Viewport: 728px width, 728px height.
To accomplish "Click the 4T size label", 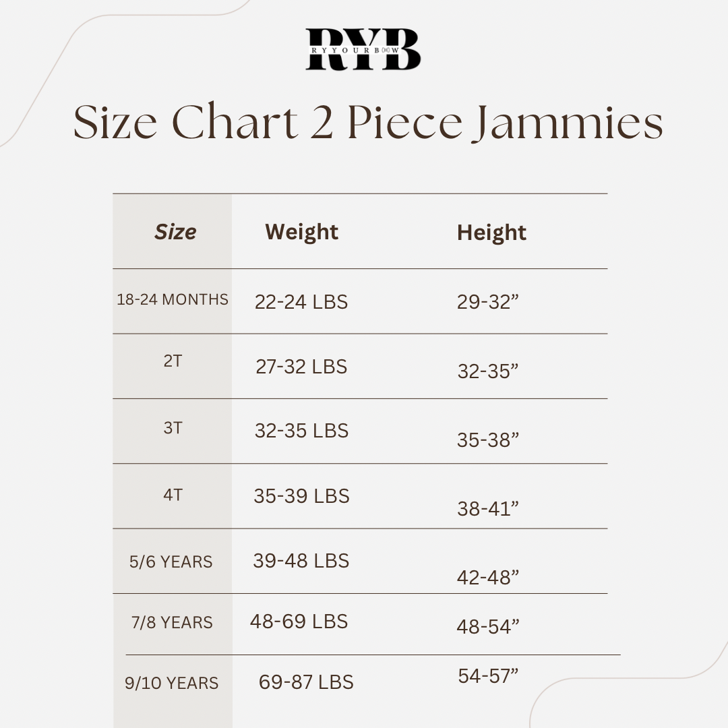I will pos(173,495).
